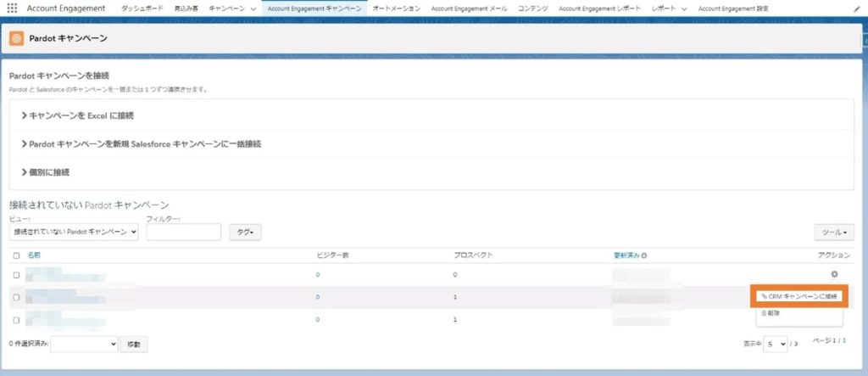Go to Account Engagement レポート tab
Viewport: 868px width, 376px height.
coord(600,8)
